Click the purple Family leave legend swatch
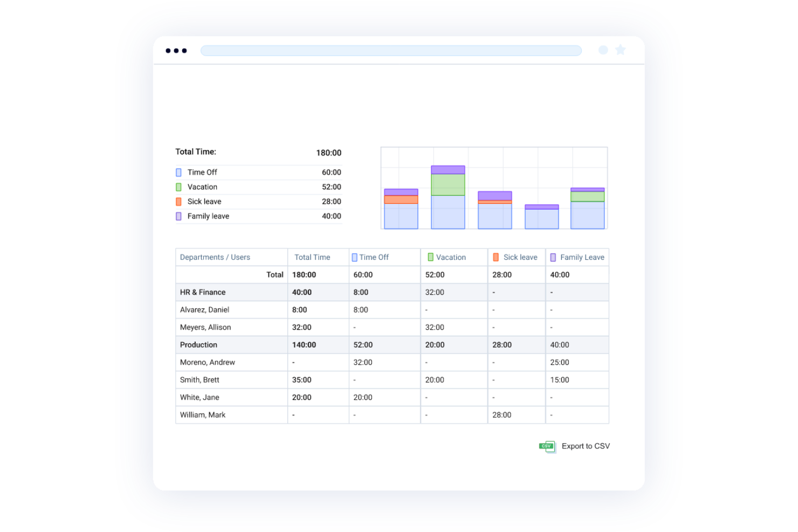Screen dimensions: 798x532 tap(178, 216)
